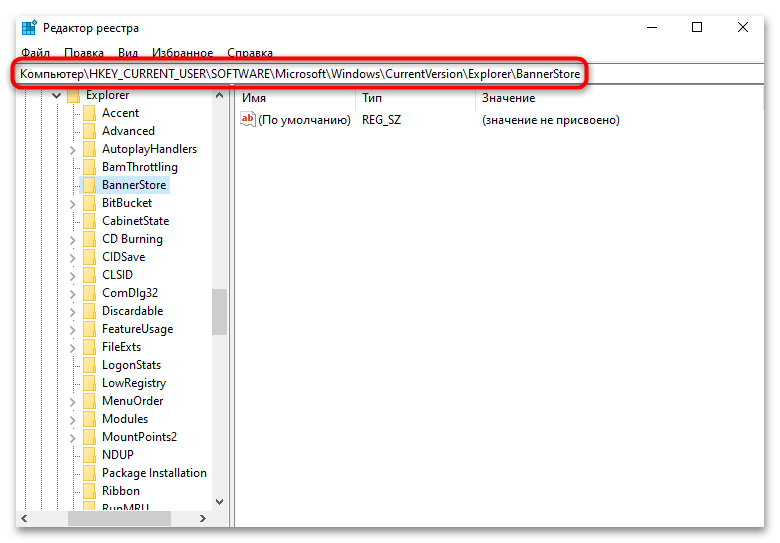
Task: Select the Accent key label
Action: [120, 113]
